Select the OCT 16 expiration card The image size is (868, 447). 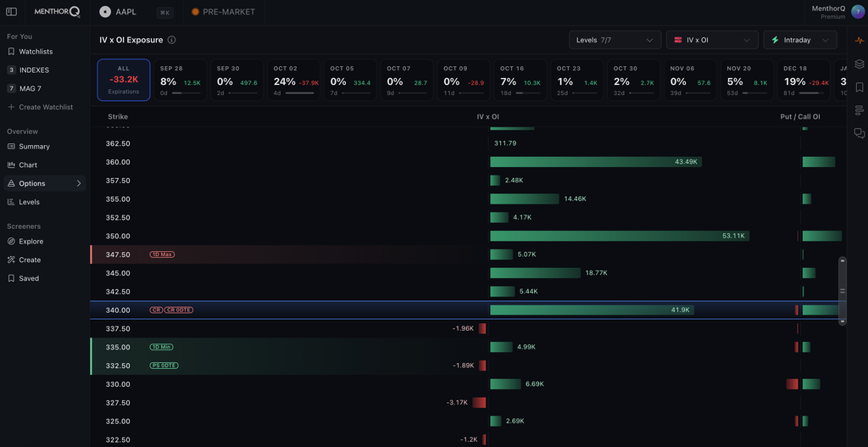point(520,80)
